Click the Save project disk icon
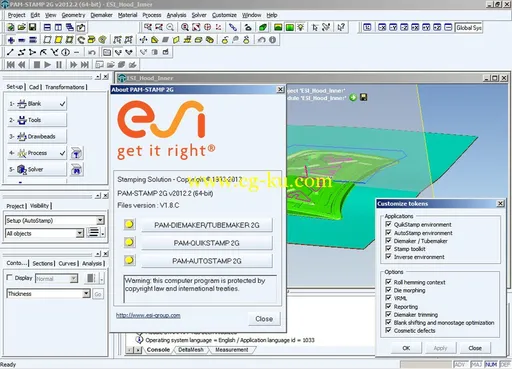 point(32,27)
